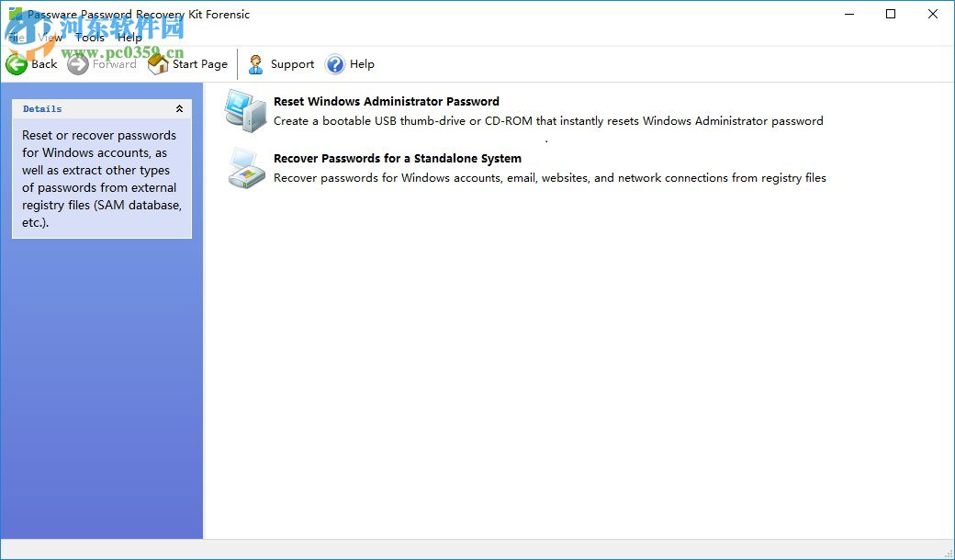955x560 pixels.
Task: Click the Support button
Action: pos(281,64)
